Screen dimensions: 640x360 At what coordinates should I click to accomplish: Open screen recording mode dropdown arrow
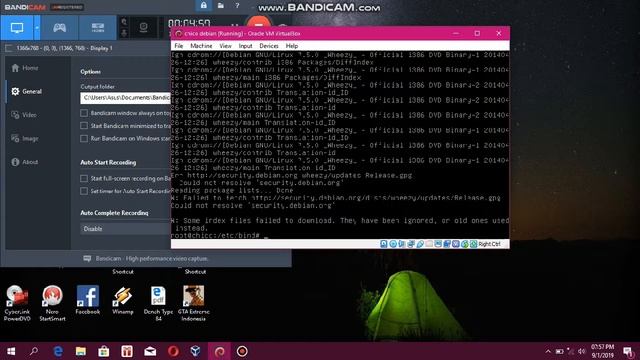(37, 28)
